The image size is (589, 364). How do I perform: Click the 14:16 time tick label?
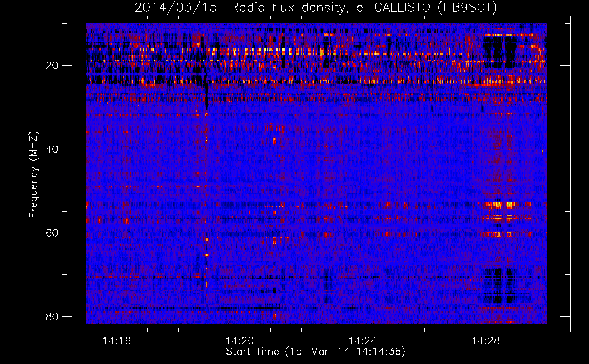pyautogui.click(x=116, y=341)
